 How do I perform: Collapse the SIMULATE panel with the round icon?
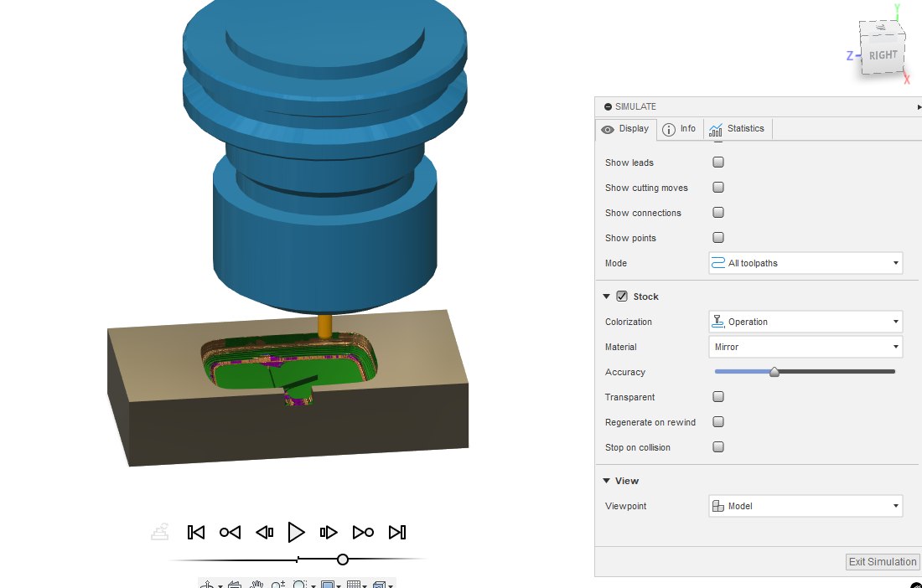608,107
